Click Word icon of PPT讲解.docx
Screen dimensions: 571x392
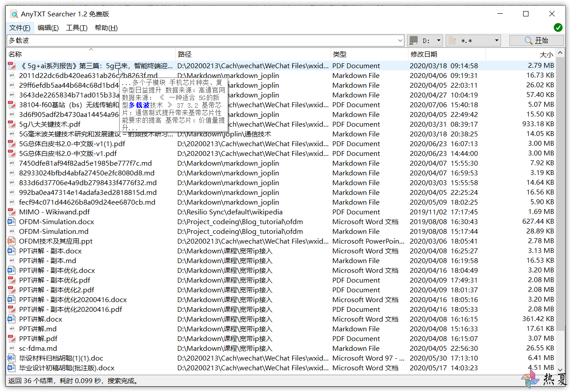pyautogui.click(x=12, y=319)
